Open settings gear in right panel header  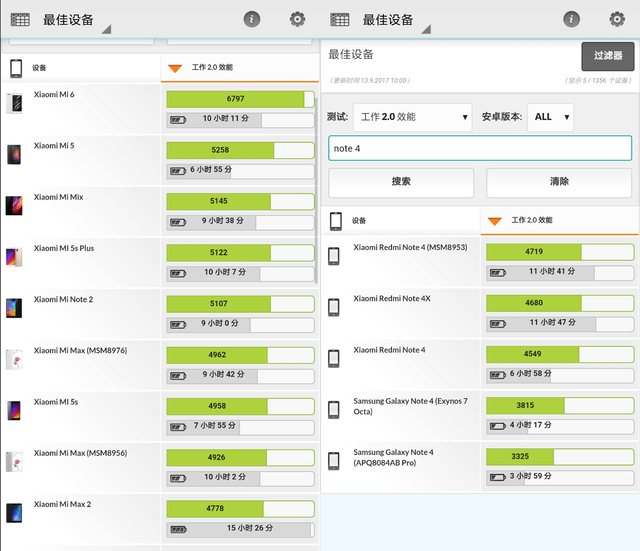(617, 19)
